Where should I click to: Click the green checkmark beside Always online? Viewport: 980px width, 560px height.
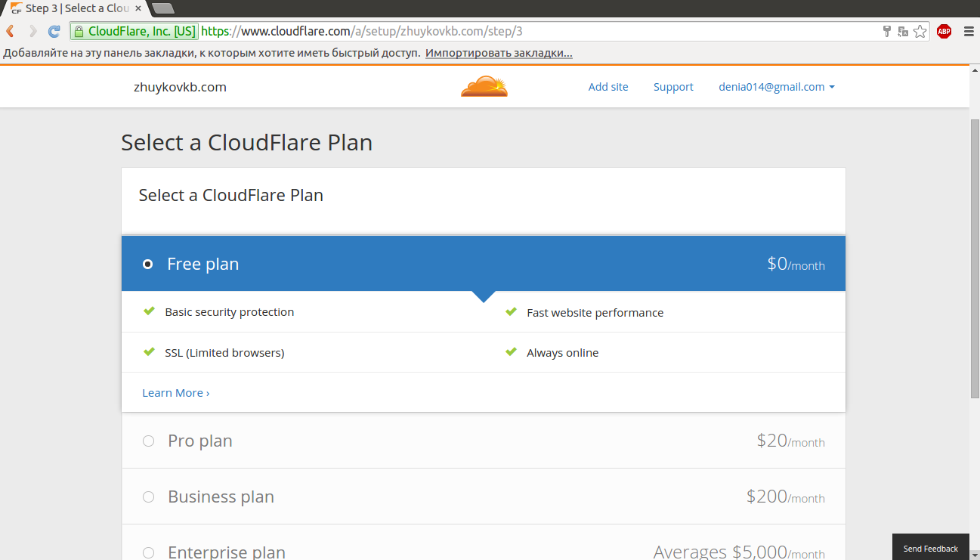tap(512, 352)
